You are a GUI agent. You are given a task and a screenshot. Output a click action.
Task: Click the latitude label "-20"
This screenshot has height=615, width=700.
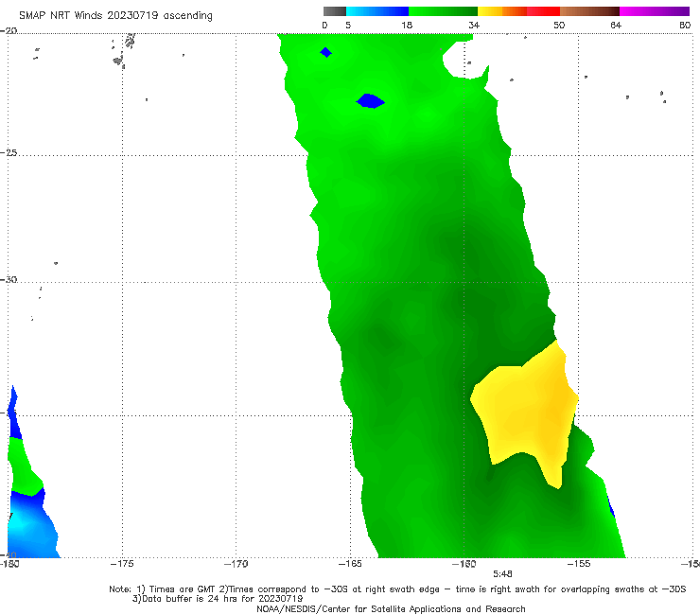9,30
